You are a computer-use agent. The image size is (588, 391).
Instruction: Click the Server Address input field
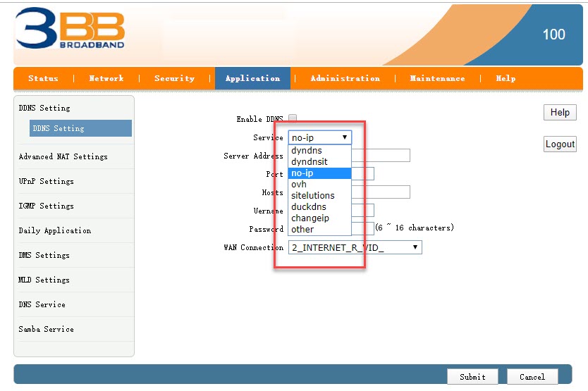coord(381,155)
